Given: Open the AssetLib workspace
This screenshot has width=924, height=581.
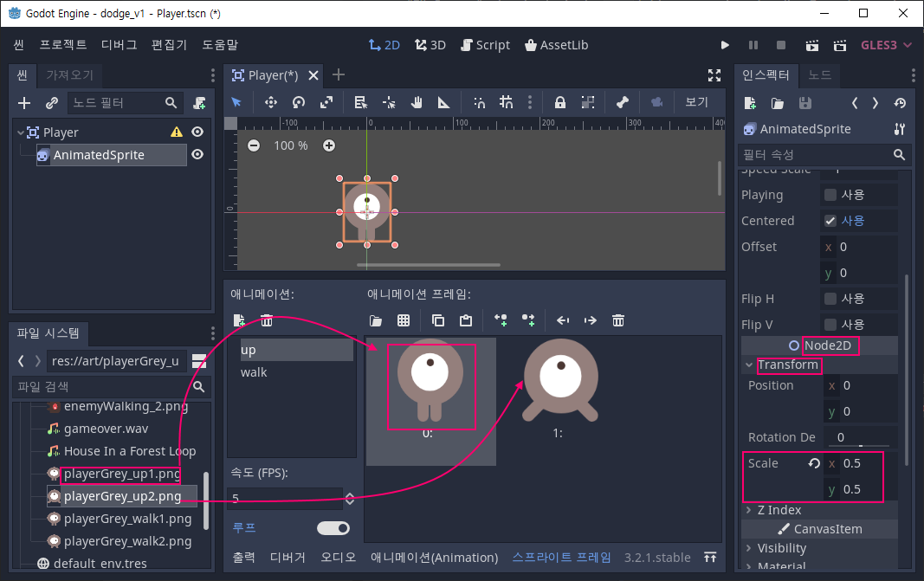Looking at the screenshot, I should (556, 45).
